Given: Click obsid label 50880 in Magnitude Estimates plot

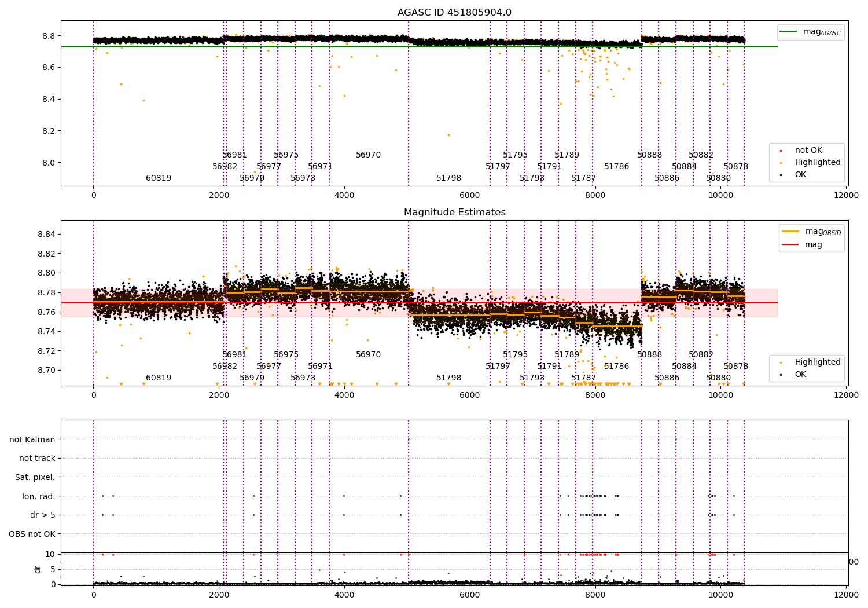Looking at the screenshot, I should [718, 378].
